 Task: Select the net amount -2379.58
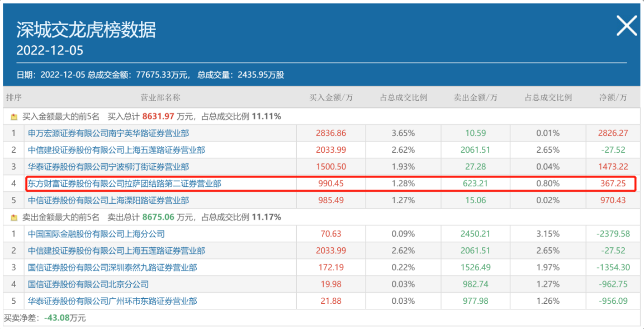(x=613, y=234)
